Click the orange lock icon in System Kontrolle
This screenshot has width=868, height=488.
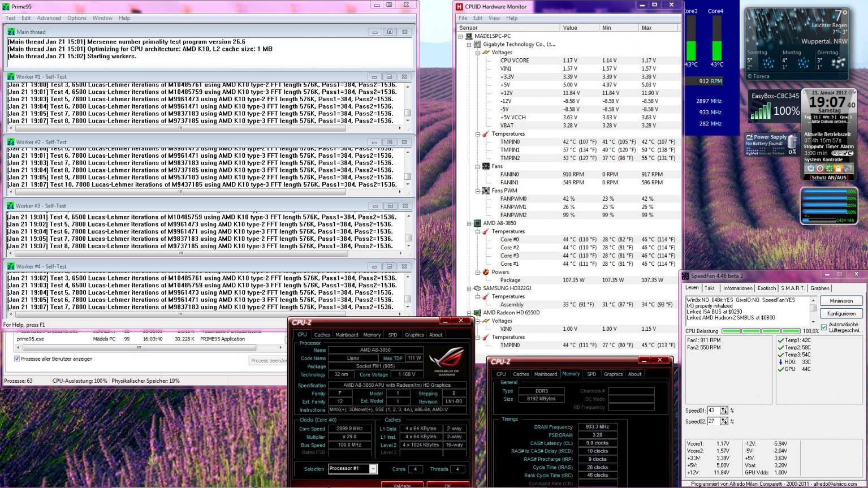(x=838, y=169)
